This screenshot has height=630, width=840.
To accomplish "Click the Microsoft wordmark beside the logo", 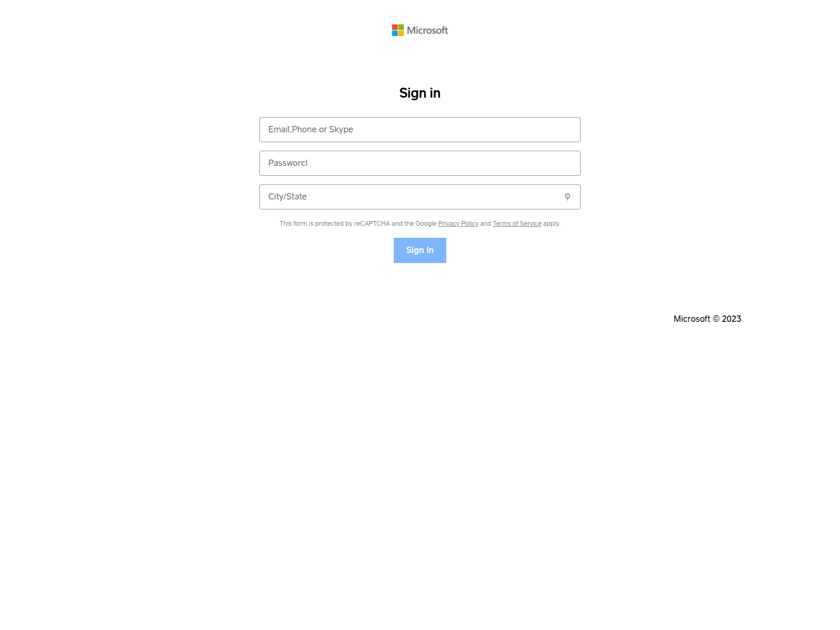I will (427, 30).
